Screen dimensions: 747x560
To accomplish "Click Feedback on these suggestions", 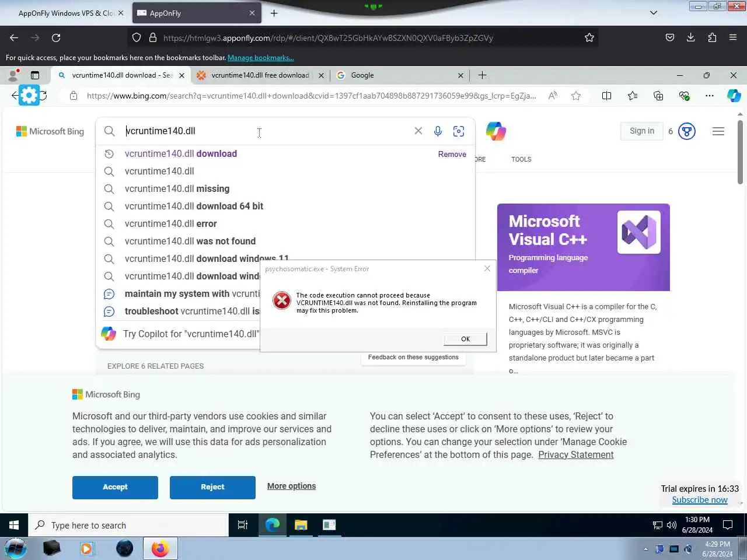I will [413, 357].
